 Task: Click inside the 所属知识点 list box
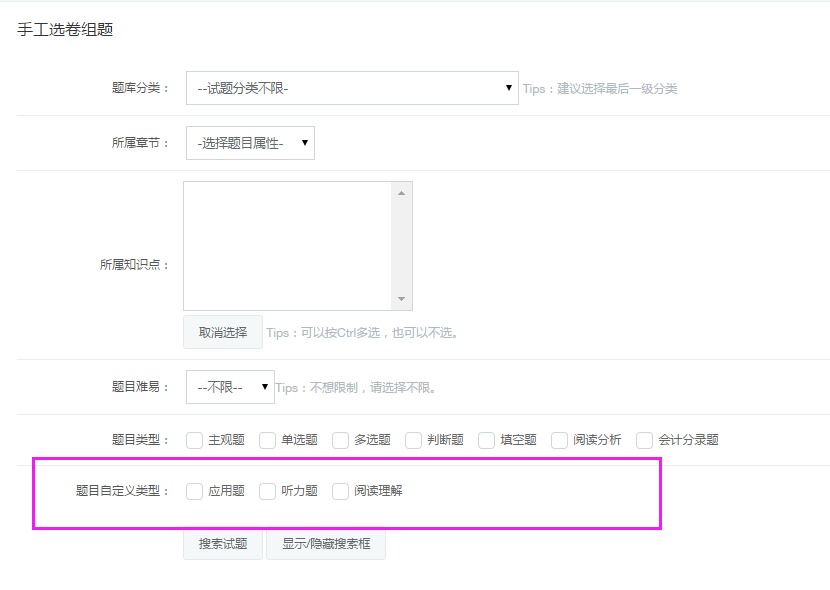click(x=288, y=245)
